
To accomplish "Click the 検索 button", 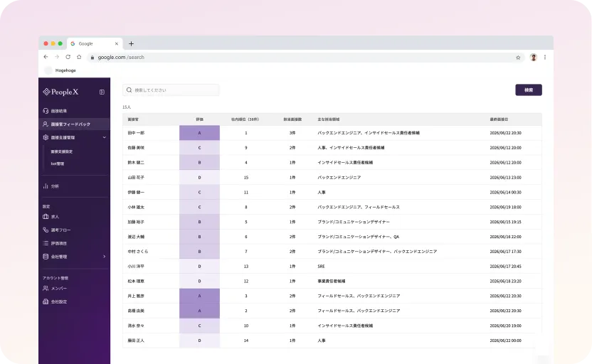I will pyautogui.click(x=529, y=90).
